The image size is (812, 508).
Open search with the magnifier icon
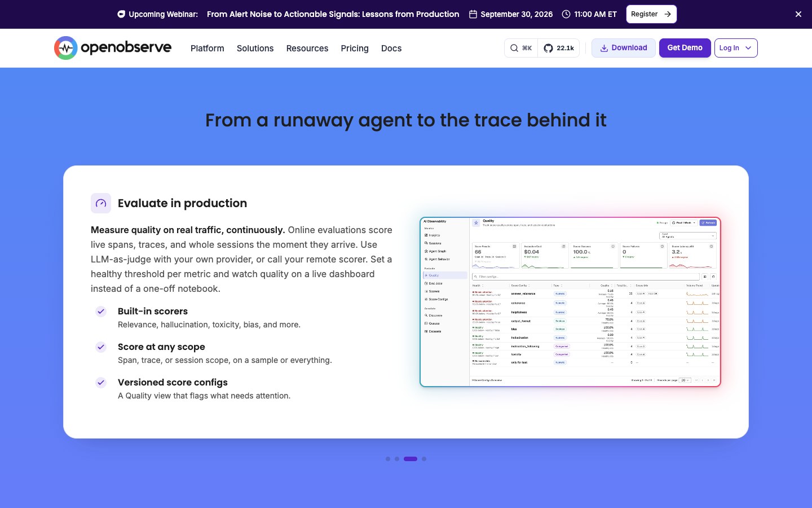click(514, 48)
